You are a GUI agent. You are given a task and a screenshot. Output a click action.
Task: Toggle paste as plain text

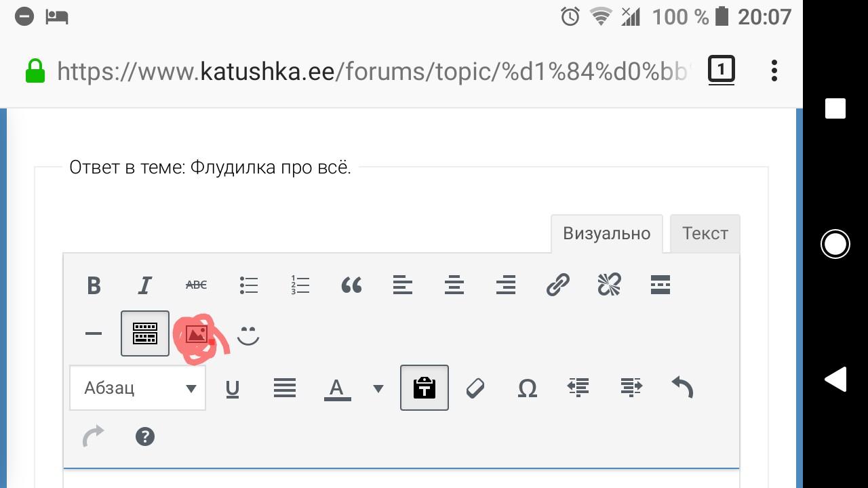[x=425, y=388]
